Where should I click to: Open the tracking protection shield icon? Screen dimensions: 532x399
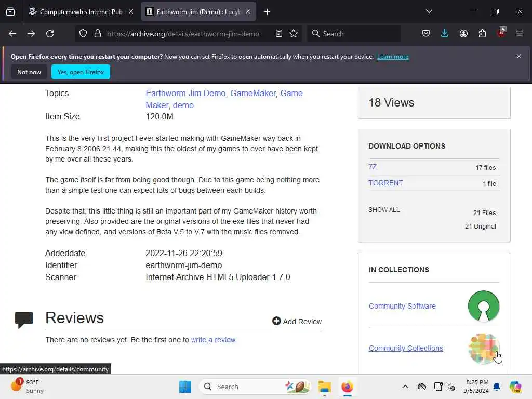(83, 34)
